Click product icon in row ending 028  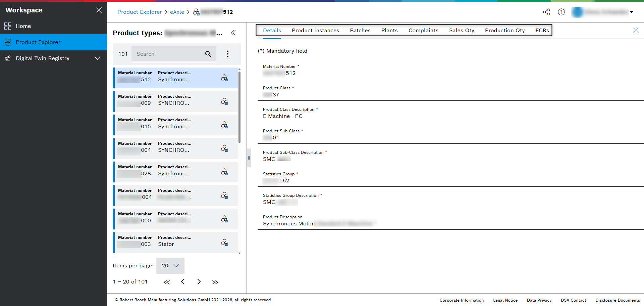224,172
